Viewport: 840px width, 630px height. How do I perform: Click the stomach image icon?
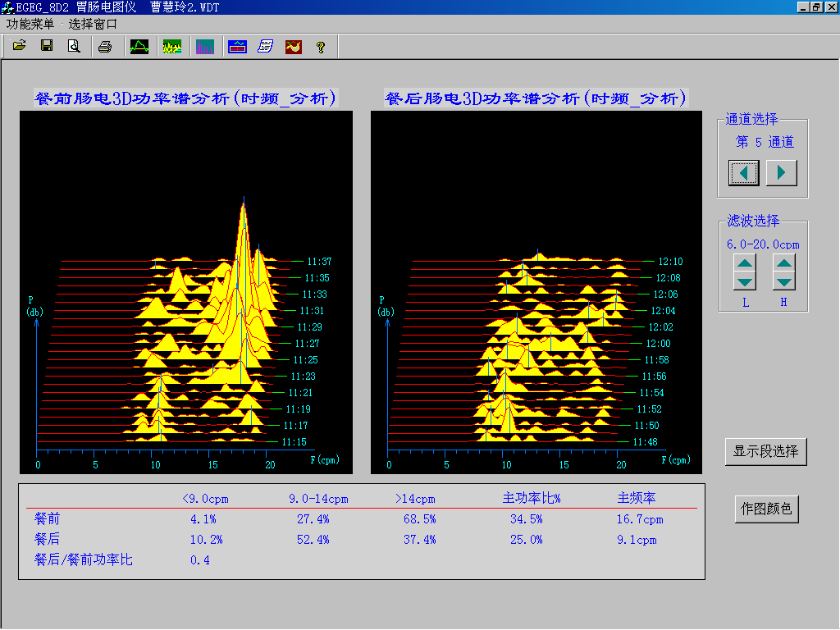pyautogui.click(x=293, y=47)
